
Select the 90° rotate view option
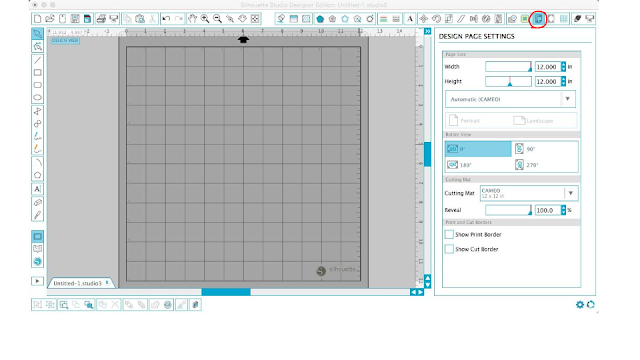[545, 149]
